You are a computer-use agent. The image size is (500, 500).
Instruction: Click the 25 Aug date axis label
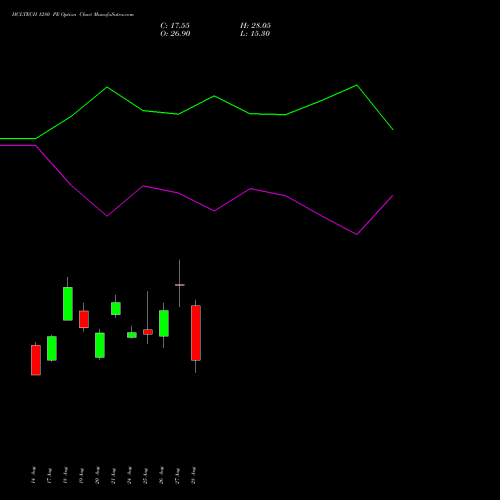tap(145, 475)
